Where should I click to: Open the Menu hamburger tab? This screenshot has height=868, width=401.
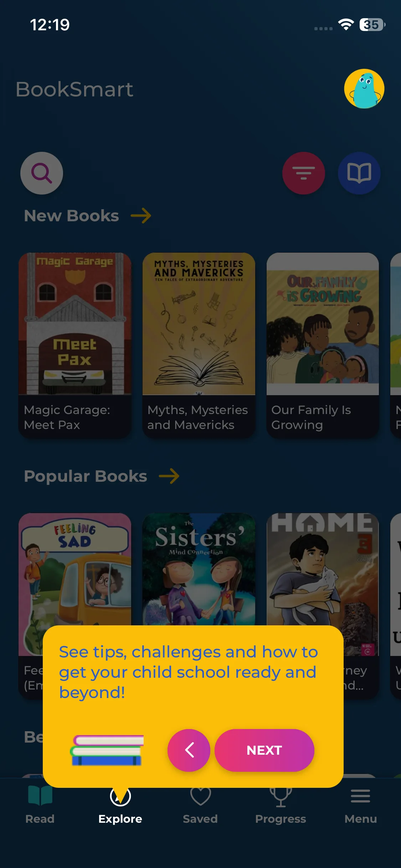(x=361, y=805)
